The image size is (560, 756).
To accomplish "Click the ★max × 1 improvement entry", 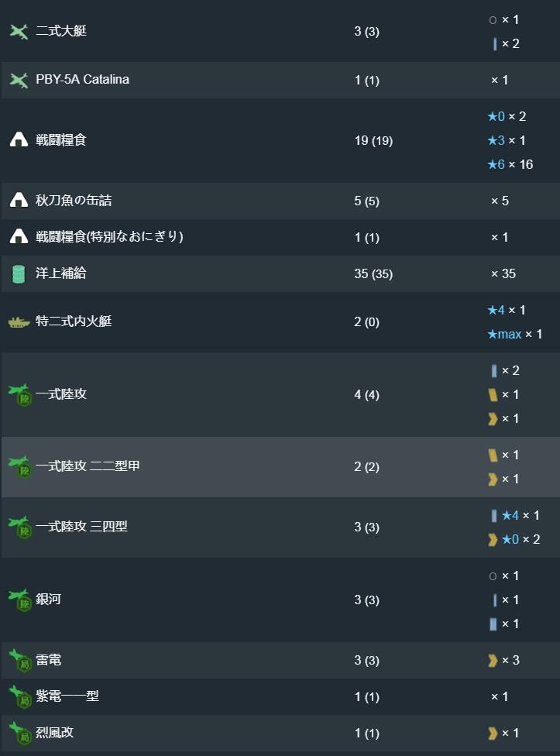I will 515,334.
